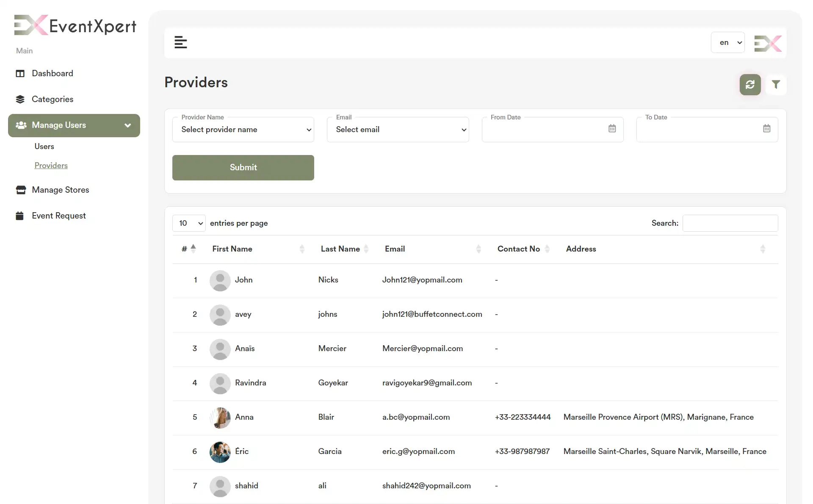The width and height of the screenshot is (813, 504).
Task: Open the To Date calendar picker icon
Action: 766,128
